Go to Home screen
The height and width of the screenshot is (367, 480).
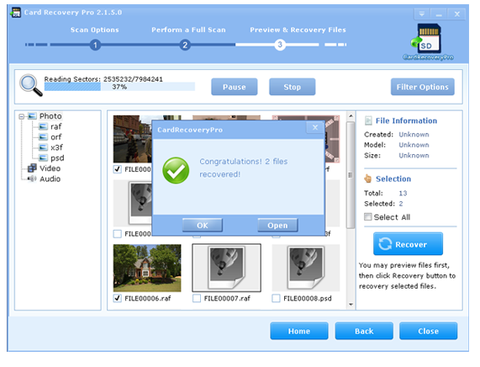(x=299, y=331)
